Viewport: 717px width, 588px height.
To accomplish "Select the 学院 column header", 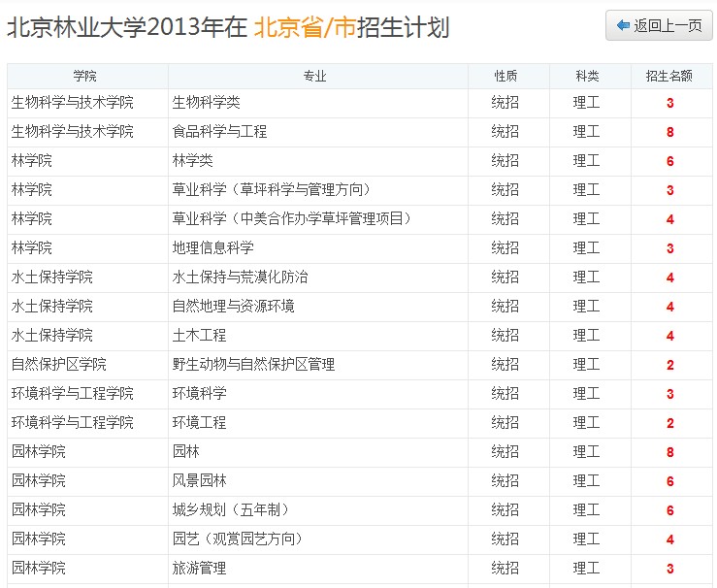I will point(85,76).
